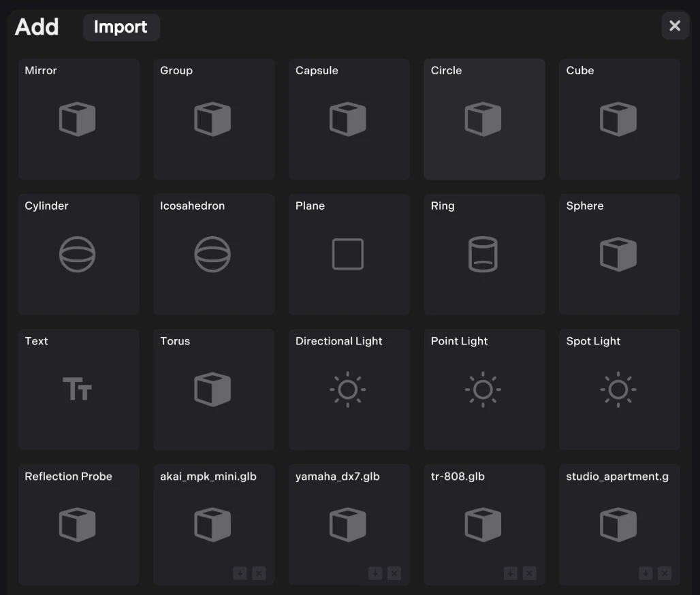Add a Ring shape

(x=483, y=255)
